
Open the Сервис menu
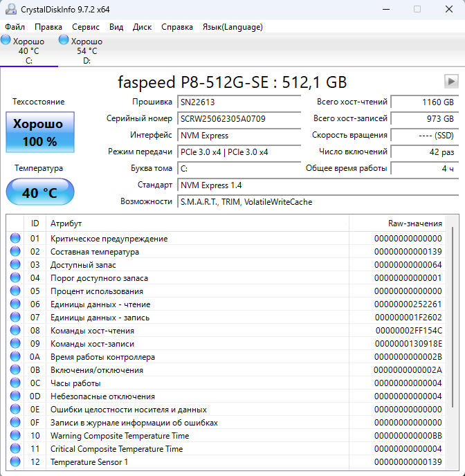click(86, 27)
